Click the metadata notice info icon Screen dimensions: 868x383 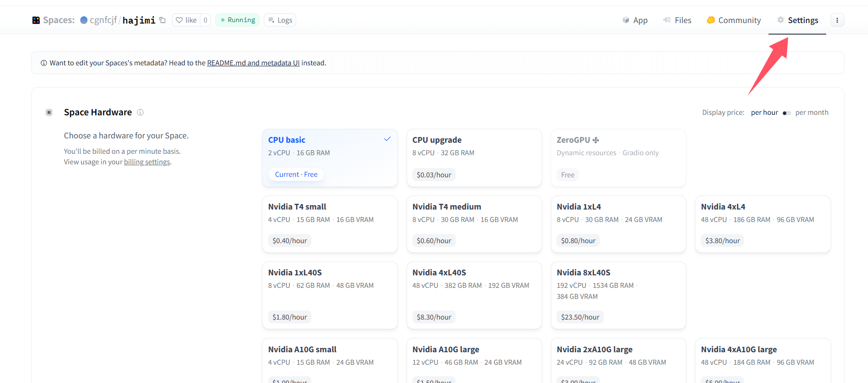tap(44, 63)
